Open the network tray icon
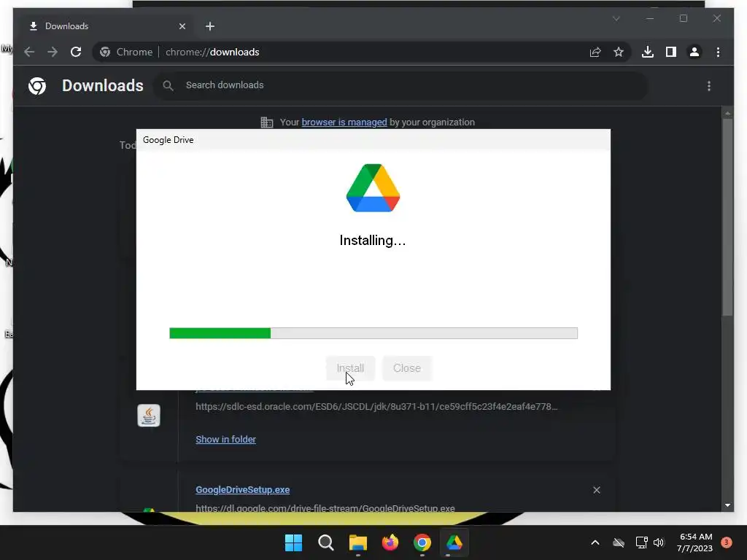Viewport: 747px width, 560px height. (x=642, y=542)
